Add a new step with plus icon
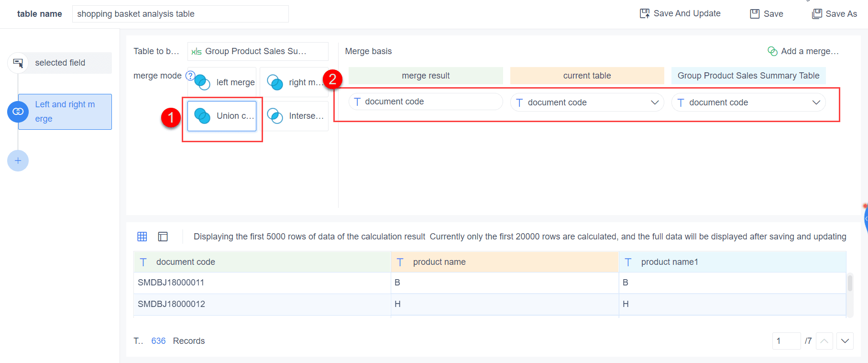 (x=18, y=161)
